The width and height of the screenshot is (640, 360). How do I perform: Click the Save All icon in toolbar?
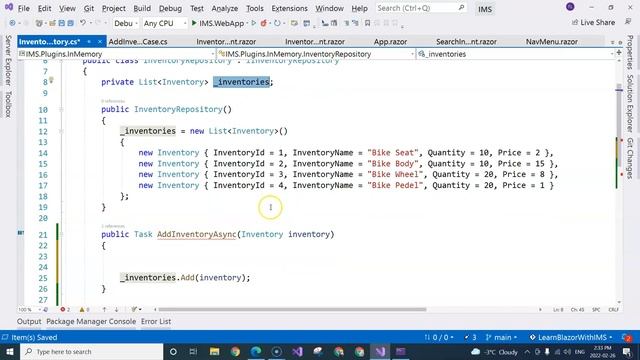[x=71, y=23]
